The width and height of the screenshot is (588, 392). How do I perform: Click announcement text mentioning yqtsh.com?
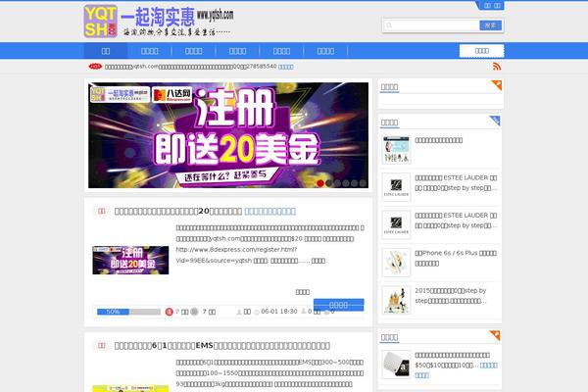[x=190, y=67]
